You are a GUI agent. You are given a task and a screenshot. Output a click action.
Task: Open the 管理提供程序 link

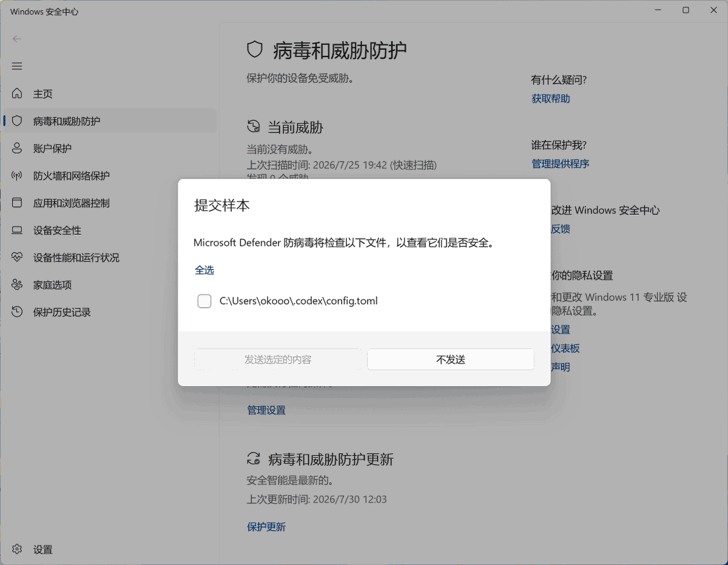(x=561, y=164)
